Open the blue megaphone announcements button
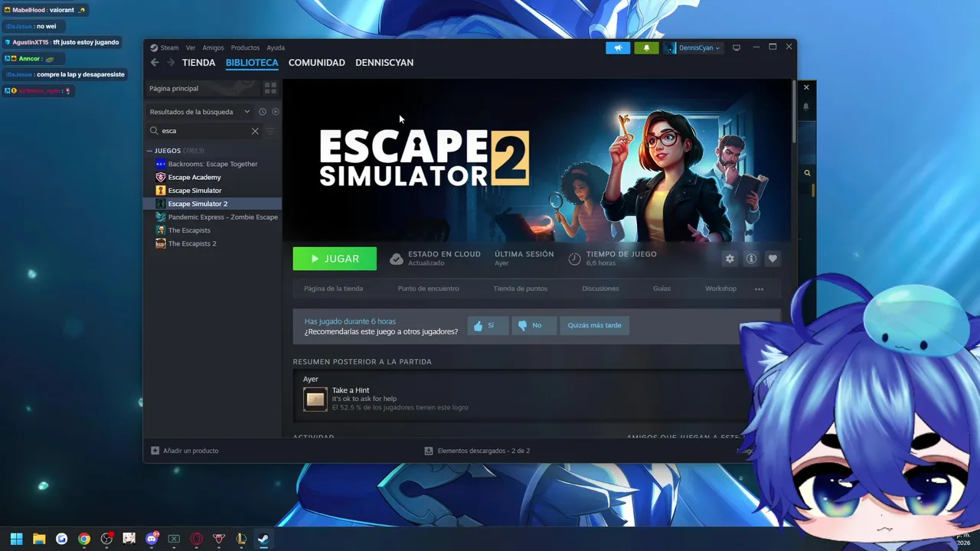Screen dimensions: 980x551 (618, 47)
